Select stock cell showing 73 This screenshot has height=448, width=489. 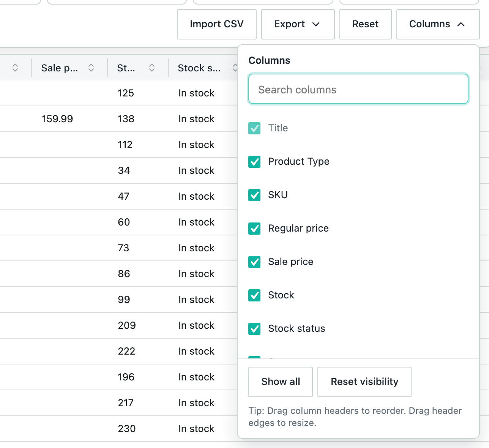point(123,248)
